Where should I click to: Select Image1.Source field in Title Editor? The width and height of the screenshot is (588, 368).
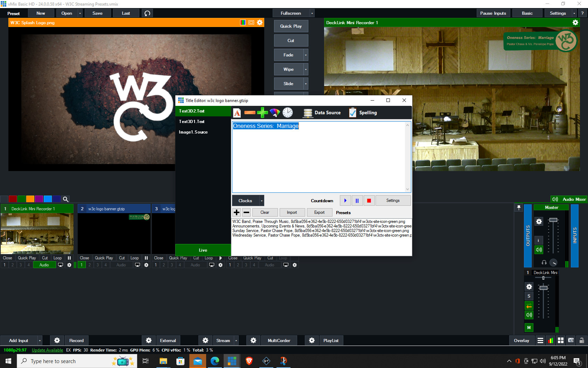pos(203,132)
